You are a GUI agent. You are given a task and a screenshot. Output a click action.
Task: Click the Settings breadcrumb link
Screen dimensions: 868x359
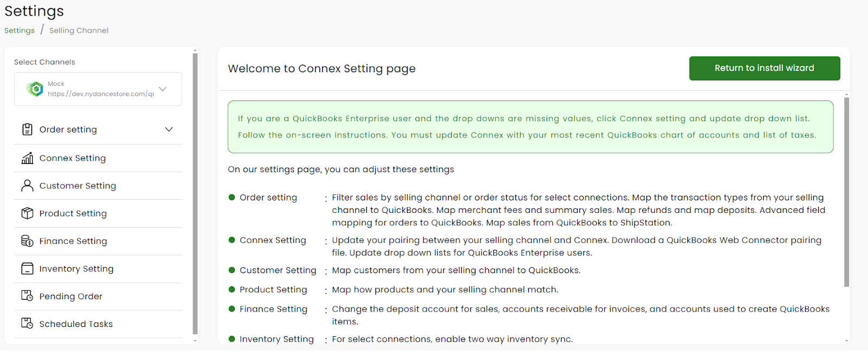click(x=20, y=30)
